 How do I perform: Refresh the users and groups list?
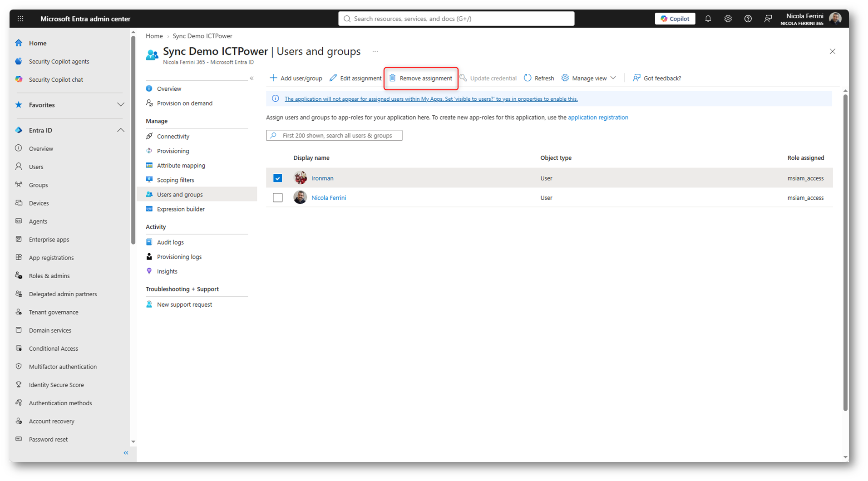tap(539, 78)
